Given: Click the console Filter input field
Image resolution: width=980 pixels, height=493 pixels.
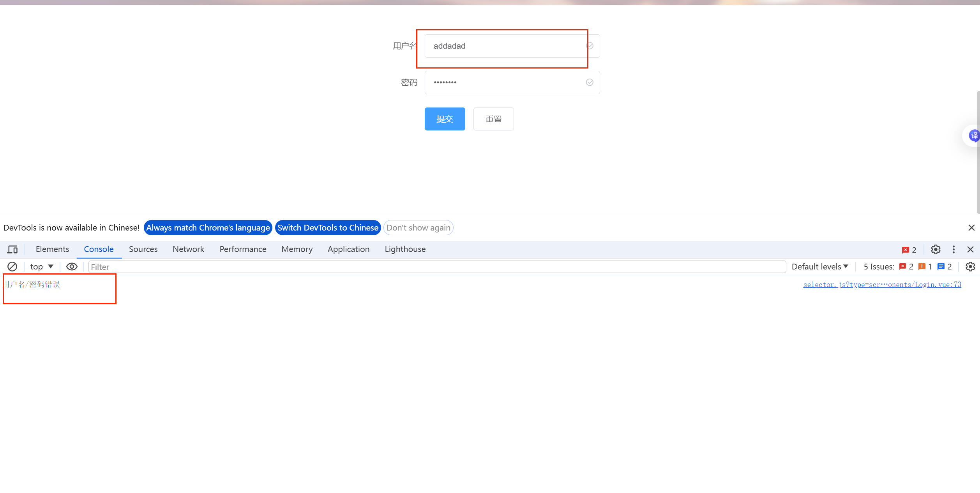Looking at the screenshot, I should [436, 267].
